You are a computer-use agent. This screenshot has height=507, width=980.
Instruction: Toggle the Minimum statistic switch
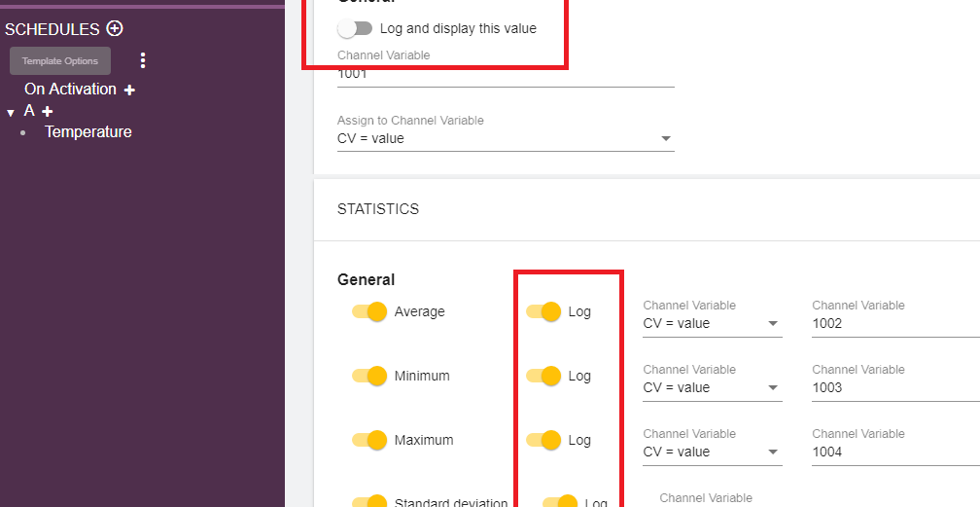pyautogui.click(x=370, y=376)
